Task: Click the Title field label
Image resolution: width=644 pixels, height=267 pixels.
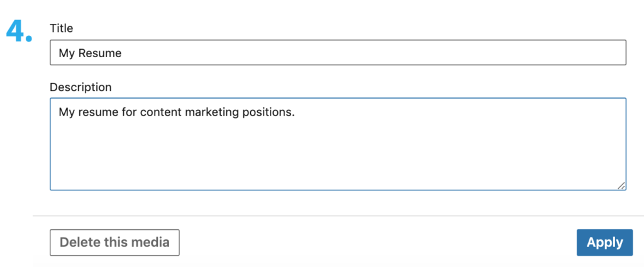Action: point(62,28)
